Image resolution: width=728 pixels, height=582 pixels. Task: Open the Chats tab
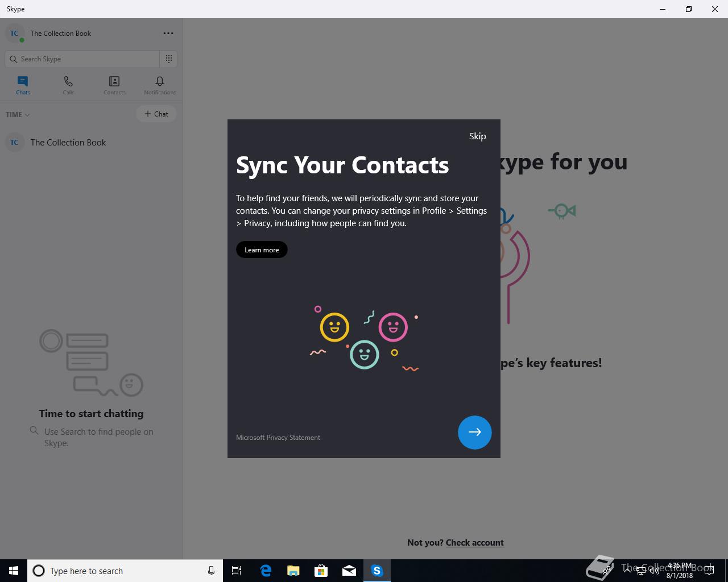point(23,85)
